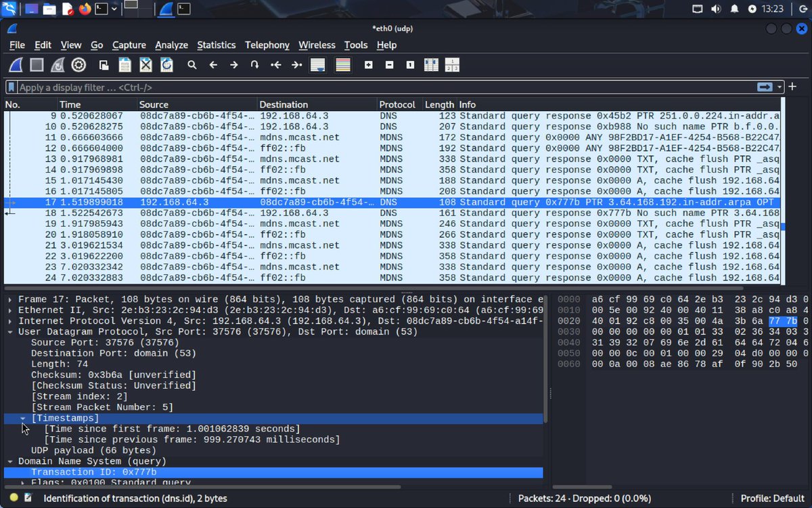Go forward in packet history
The height and width of the screenshot is (508, 812).
tap(234, 65)
